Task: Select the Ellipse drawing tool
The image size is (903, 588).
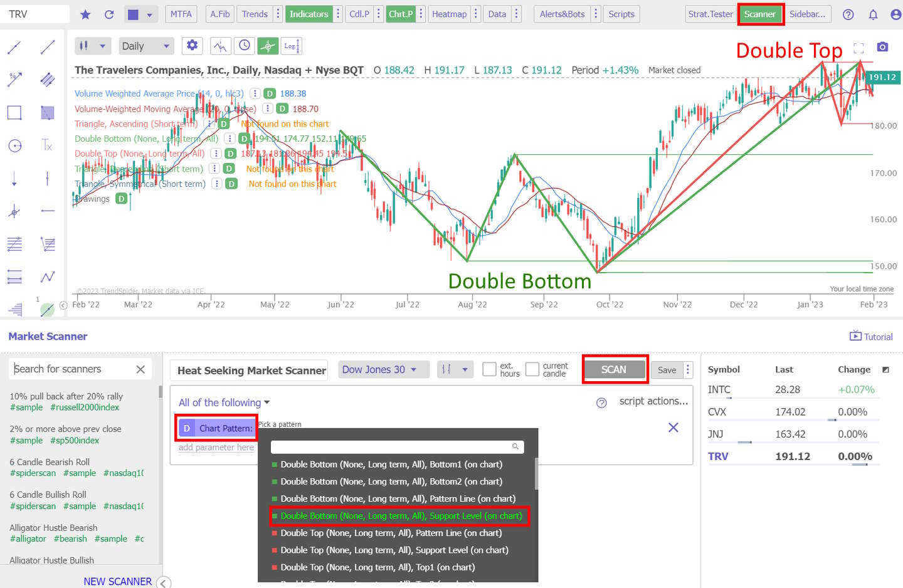Action: (x=14, y=145)
